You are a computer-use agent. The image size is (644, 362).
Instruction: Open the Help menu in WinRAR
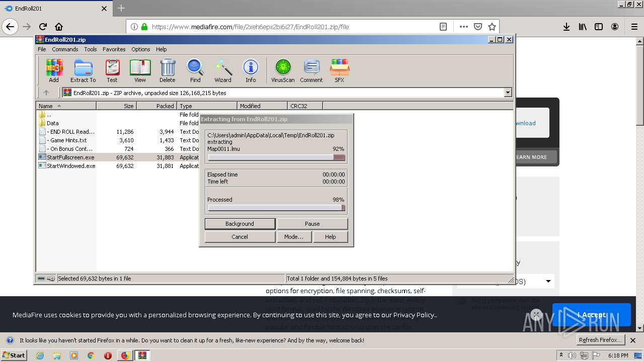click(x=161, y=49)
